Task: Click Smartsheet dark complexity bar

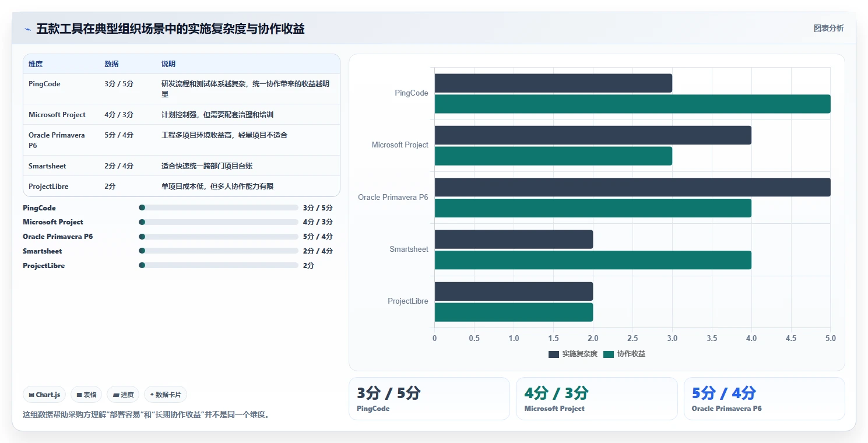Action: pos(514,239)
